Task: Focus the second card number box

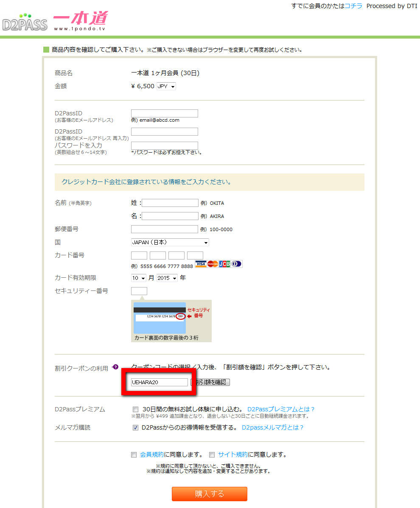Action: pyautogui.click(x=158, y=255)
